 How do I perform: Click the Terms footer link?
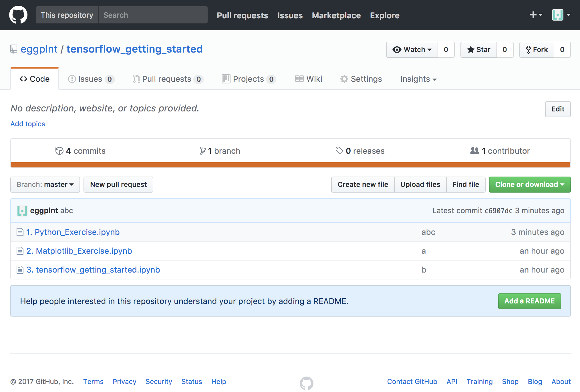[x=93, y=382]
